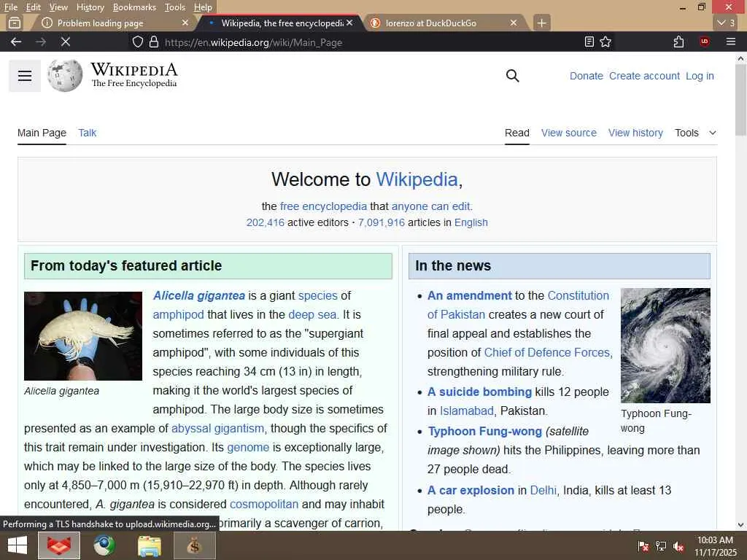Image resolution: width=747 pixels, height=560 pixels.
Task: Follow the abyssal gigantism link
Action: coord(217,428)
